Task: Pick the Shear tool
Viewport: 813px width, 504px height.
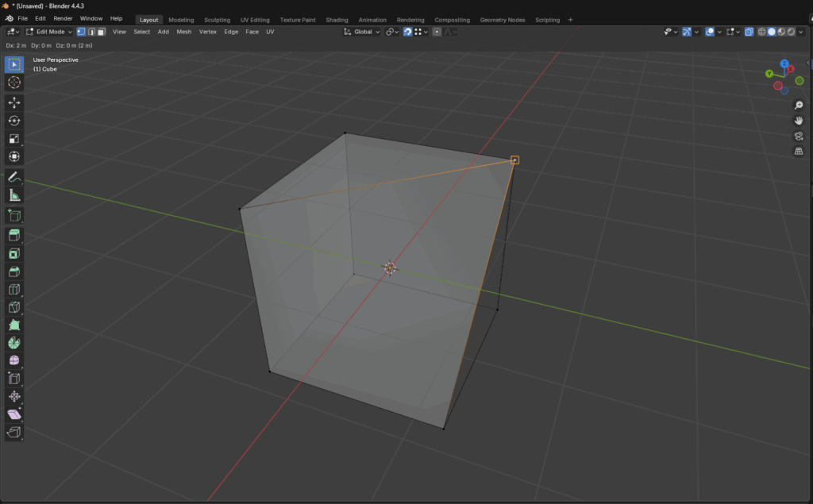Action: (x=14, y=414)
